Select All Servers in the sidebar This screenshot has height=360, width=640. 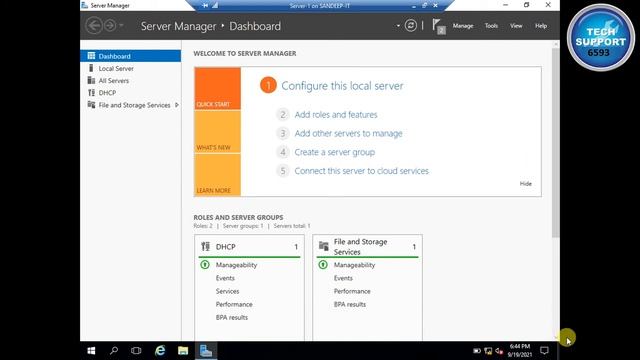(131, 80)
